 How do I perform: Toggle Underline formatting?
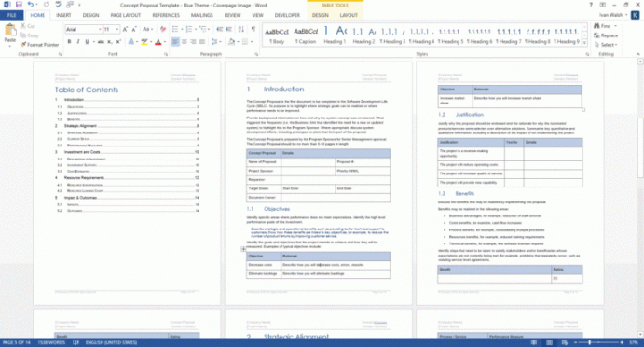pos(87,42)
